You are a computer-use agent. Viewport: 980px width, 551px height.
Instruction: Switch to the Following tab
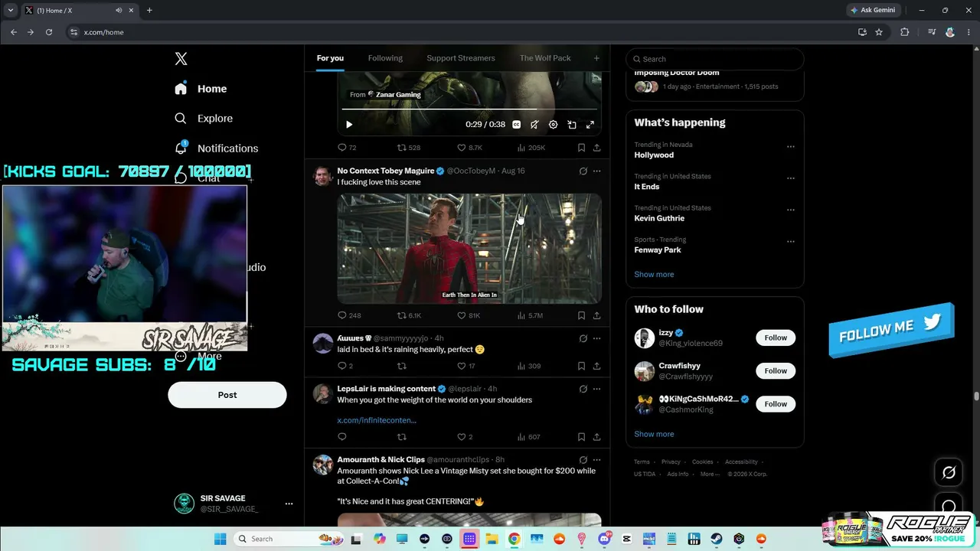click(385, 58)
